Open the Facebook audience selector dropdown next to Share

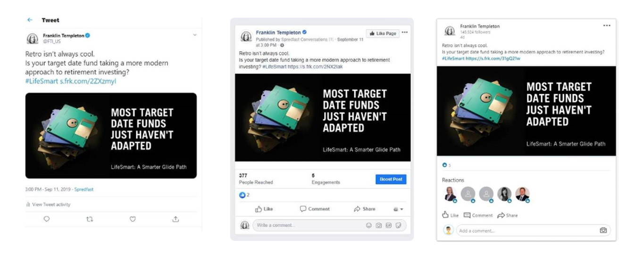coord(398,209)
